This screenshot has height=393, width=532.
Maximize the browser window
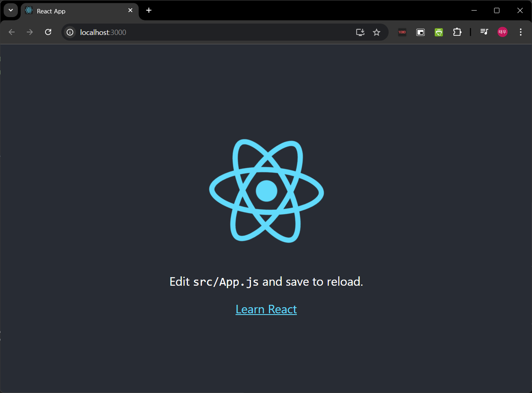pos(497,11)
